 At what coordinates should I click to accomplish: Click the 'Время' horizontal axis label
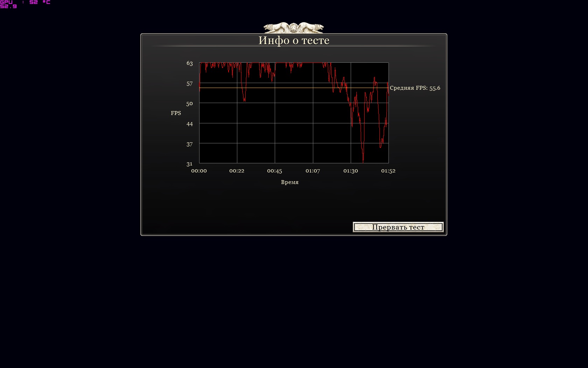click(289, 182)
